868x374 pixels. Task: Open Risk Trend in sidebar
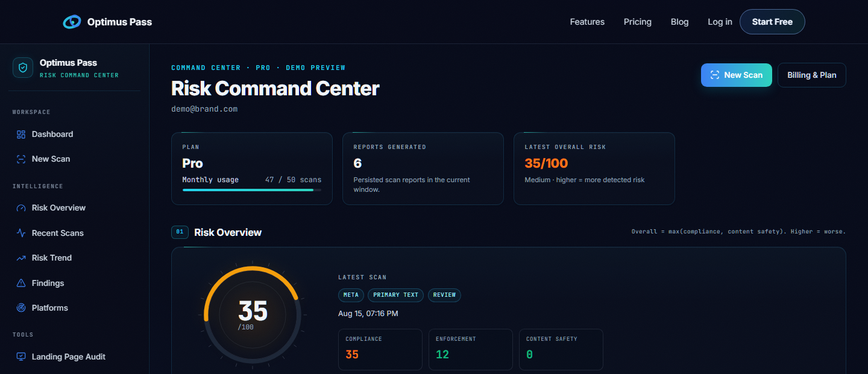75,258
